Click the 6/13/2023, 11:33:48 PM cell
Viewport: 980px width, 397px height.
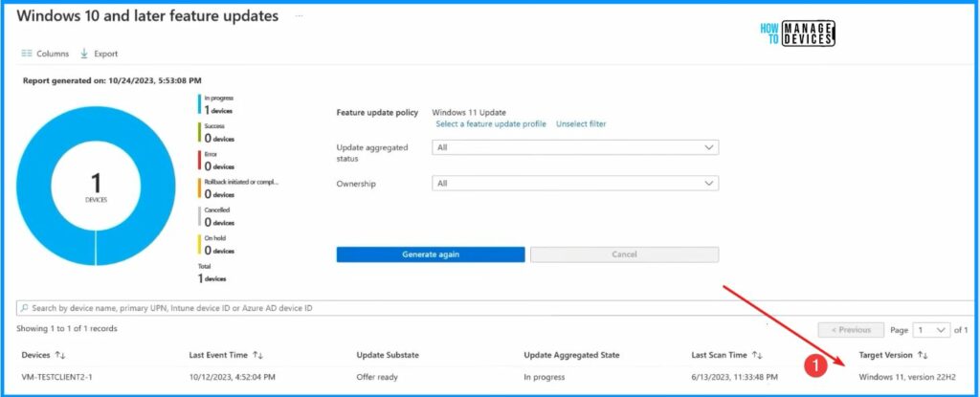734,377
